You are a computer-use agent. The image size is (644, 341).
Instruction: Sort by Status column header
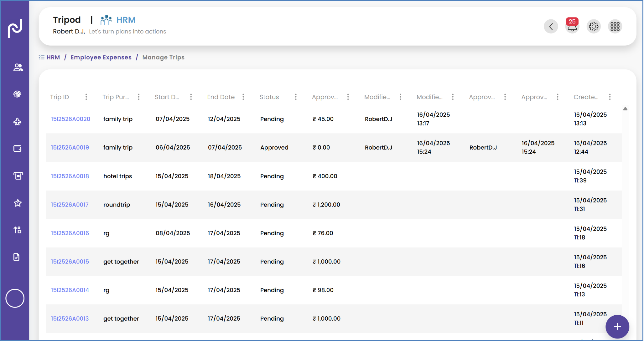point(269,97)
